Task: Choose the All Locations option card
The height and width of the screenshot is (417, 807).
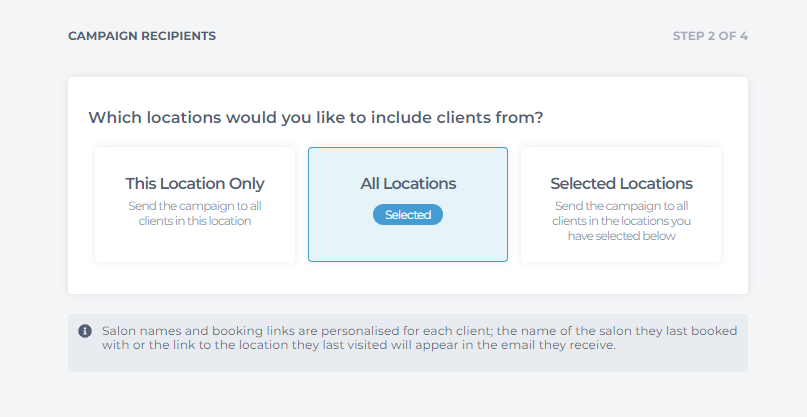Action: coord(408,204)
